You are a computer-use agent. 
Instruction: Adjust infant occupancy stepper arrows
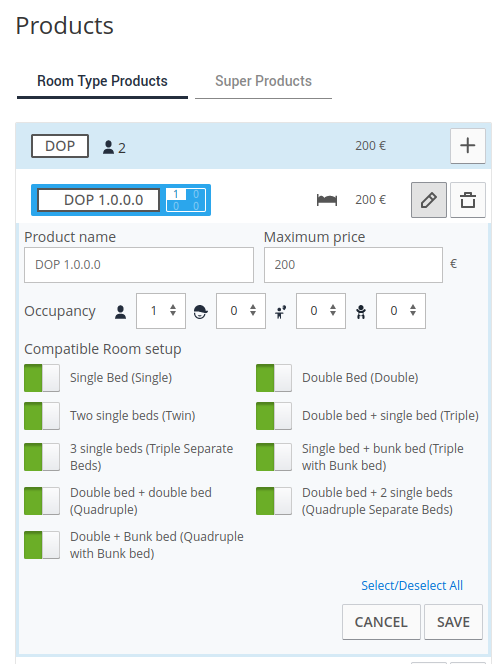click(x=413, y=310)
